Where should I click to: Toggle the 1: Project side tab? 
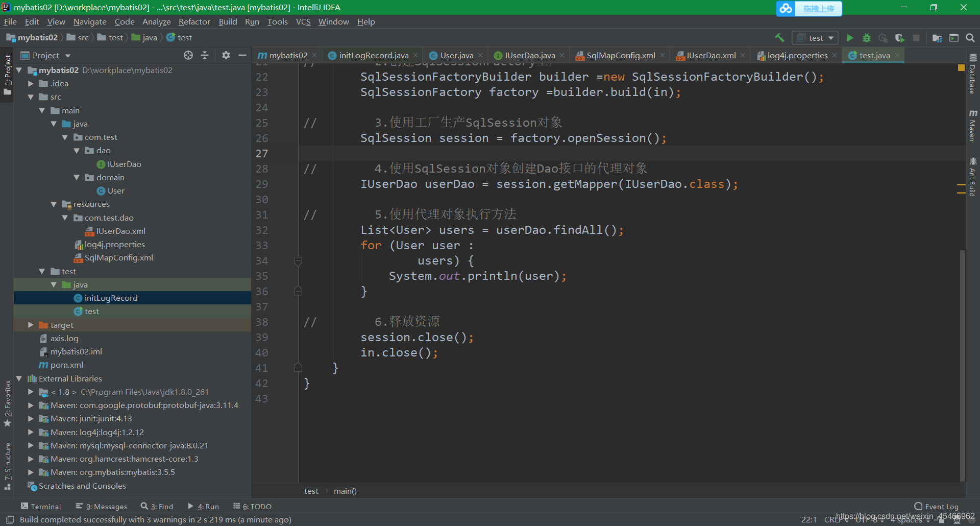pyautogui.click(x=7, y=75)
